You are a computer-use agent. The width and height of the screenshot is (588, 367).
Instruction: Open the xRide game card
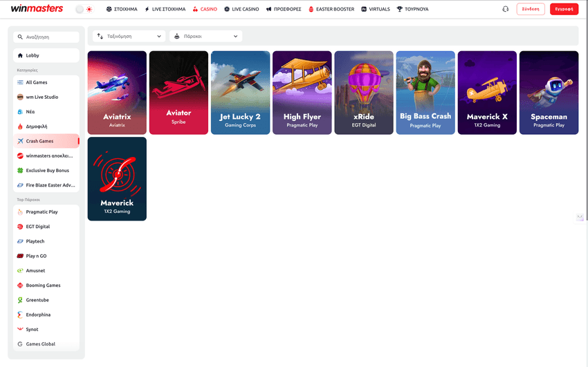tap(364, 93)
